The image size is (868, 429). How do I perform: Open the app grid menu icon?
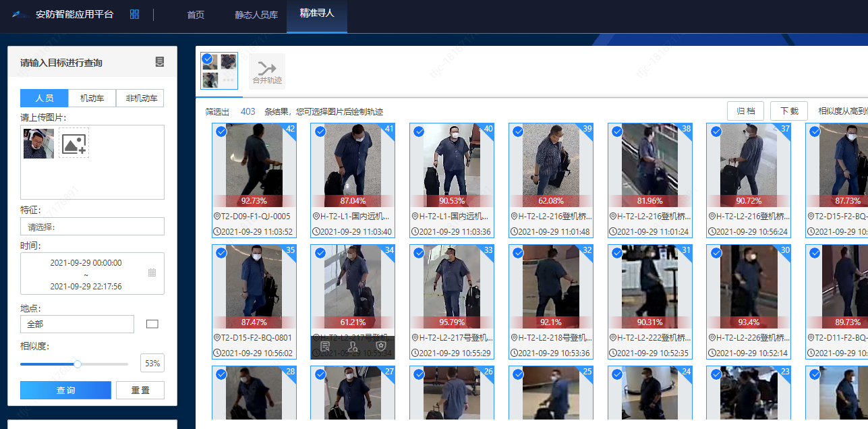[x=134, y=14]
